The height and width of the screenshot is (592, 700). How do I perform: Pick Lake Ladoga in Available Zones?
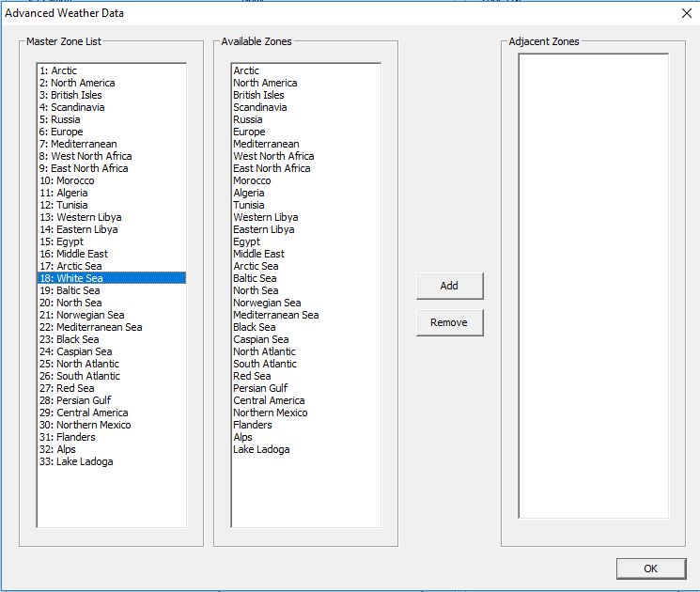coord(306,449)
